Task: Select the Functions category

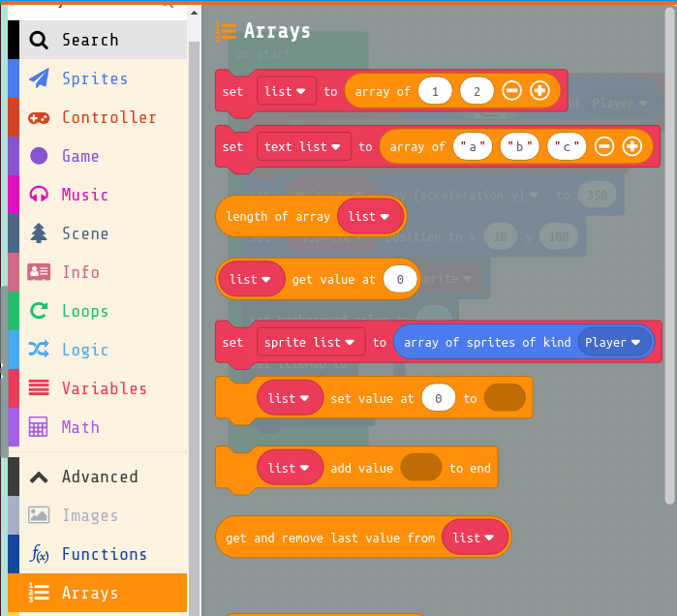Action: (104, 554)
